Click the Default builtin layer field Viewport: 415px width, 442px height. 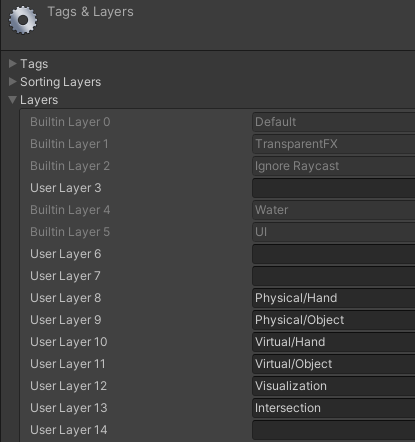[333, 122]
